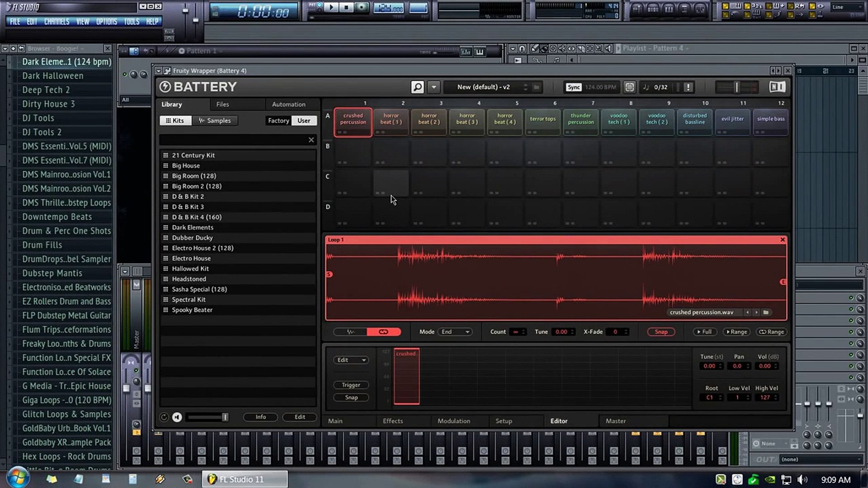The image size is (868, 488).
Task: Switch the library view to Samples
Action: (215, 121)
